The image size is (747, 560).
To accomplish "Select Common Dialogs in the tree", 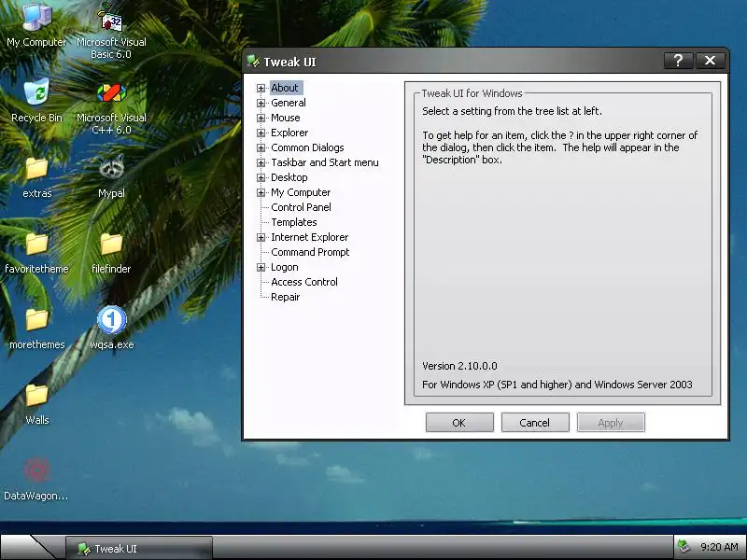I will click(307, 147).
